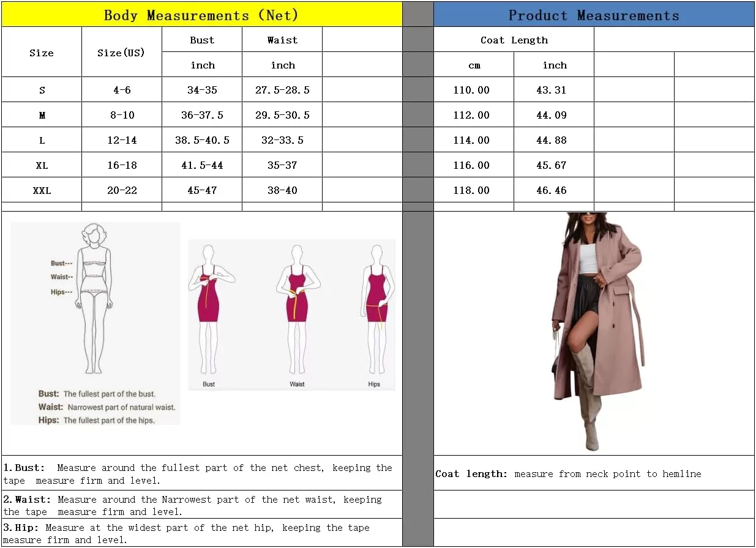Click the '3.Hip:' measuring instruction
The image size is (756, 548).
click(x=186, y=533)
